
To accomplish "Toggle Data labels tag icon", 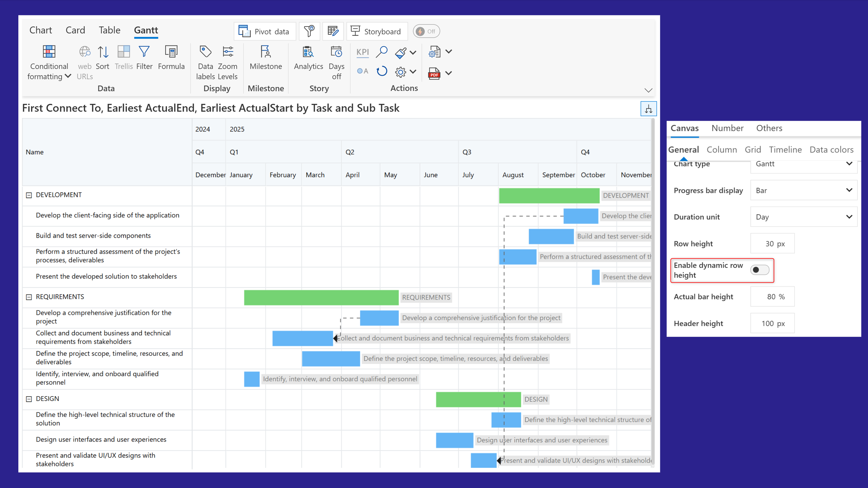I will [206, 52].
